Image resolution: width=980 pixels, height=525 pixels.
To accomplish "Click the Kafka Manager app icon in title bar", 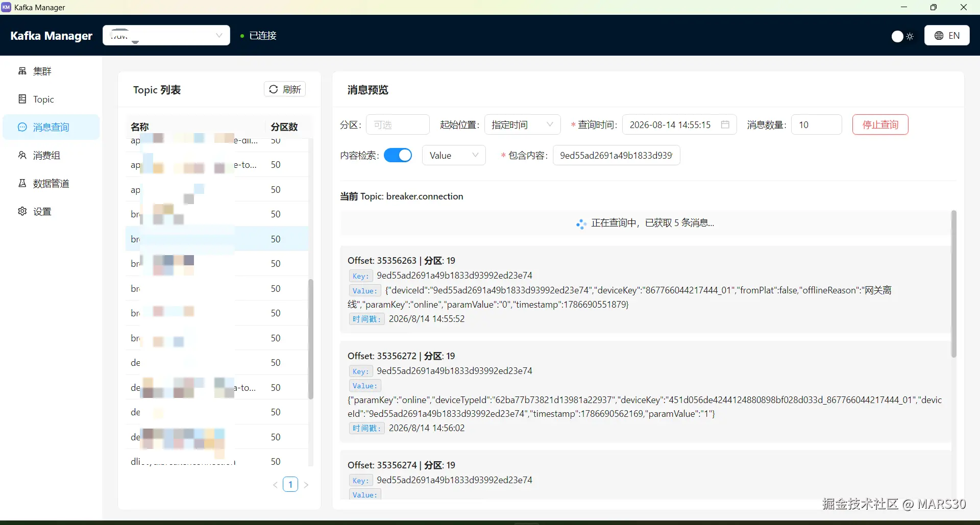I will pos(6,7).
